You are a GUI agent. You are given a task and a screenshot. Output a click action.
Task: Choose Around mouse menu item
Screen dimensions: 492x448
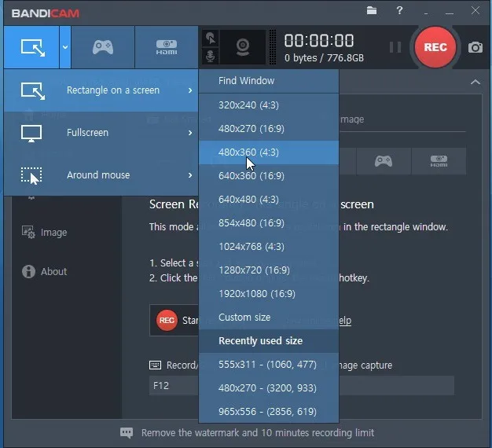tap(101, 174)
